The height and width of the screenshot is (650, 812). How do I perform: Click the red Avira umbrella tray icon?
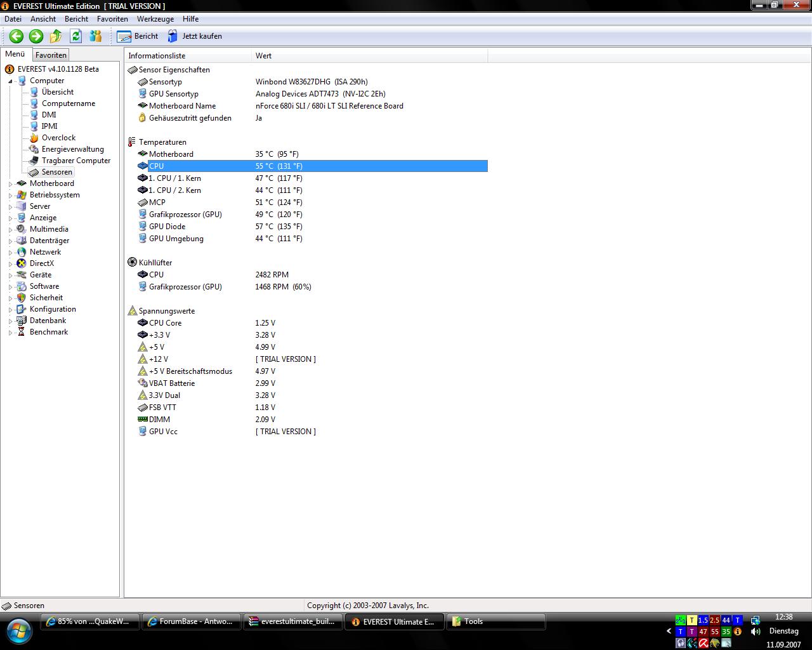coord(704,643)
